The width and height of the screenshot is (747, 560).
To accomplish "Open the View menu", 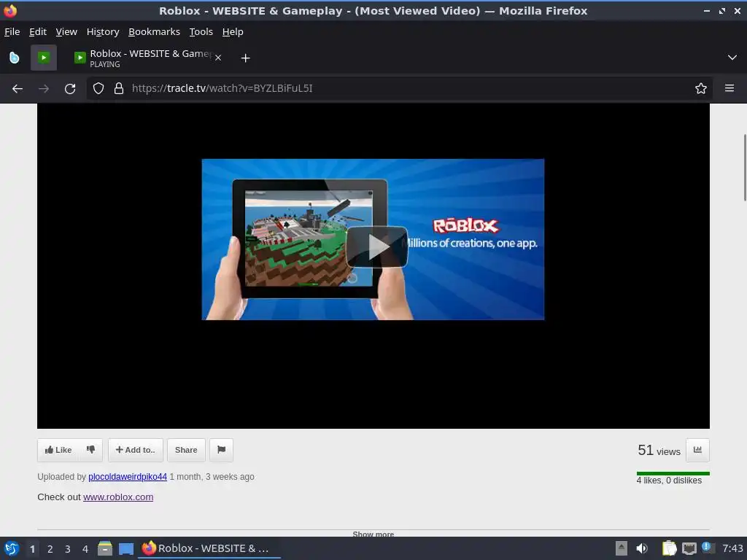I will (x=66, y=32).
